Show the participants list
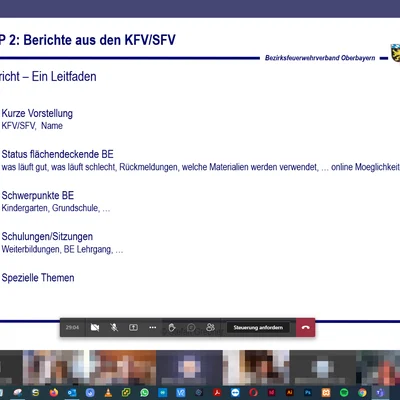Viewport: 400px width, 400px height. [x=210, y=327]
